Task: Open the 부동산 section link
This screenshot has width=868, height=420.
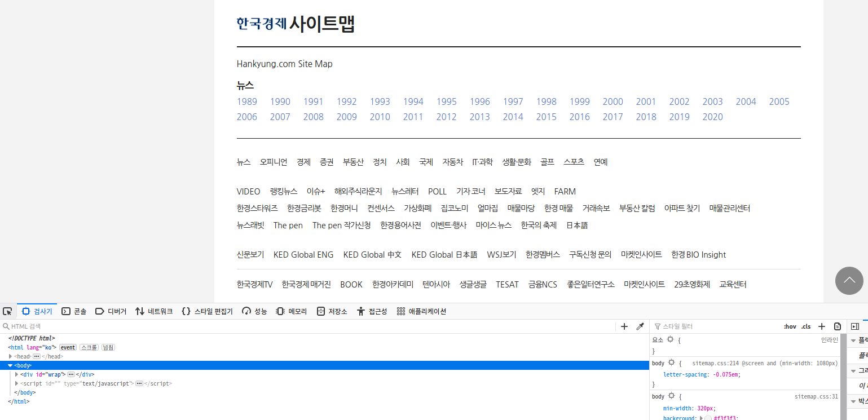Action: pyautogui.click(x=353, y=162)
